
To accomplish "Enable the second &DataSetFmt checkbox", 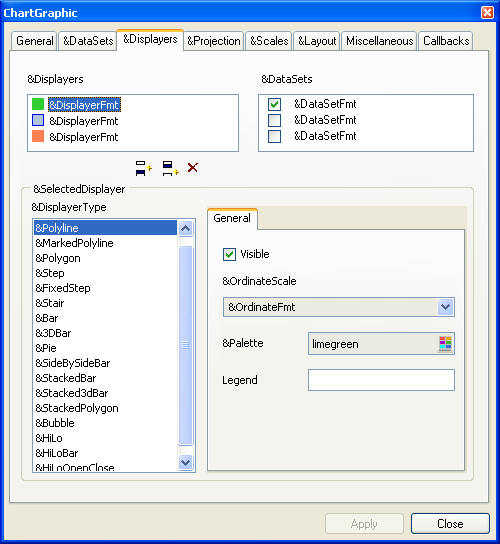I will (x=274, y=120).
